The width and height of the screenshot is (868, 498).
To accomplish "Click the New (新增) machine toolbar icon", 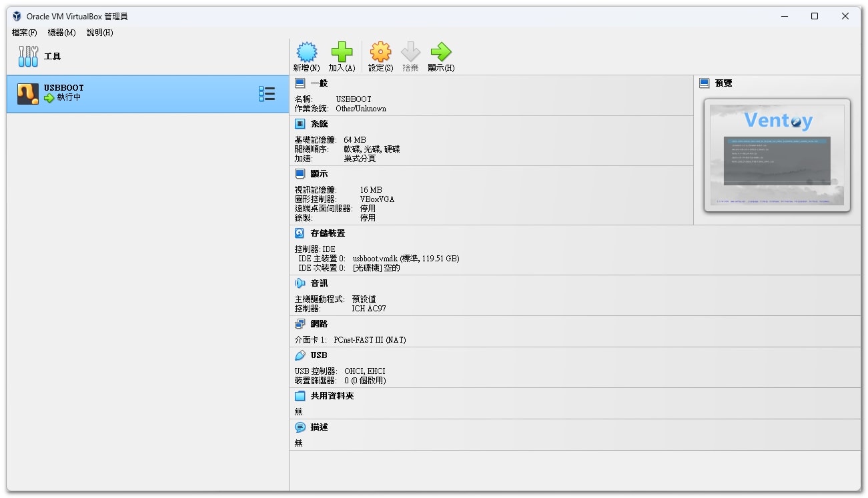I will tap(306, 52).
